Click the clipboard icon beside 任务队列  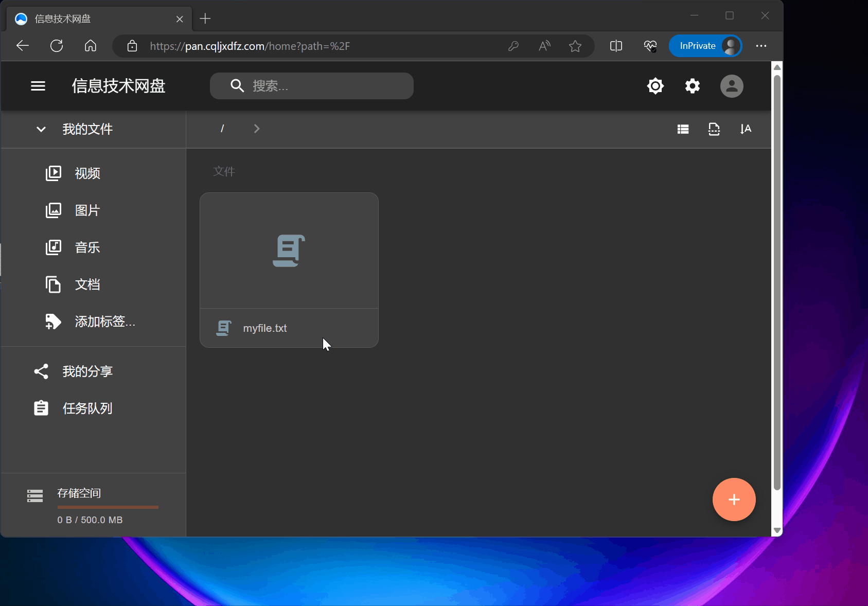pyautogui.click(x=41, y=408)
